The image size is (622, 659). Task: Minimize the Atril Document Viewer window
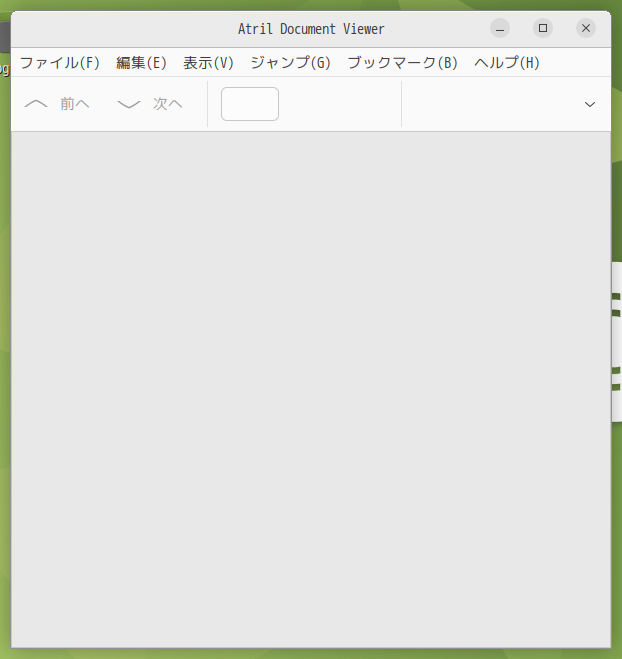500,29
